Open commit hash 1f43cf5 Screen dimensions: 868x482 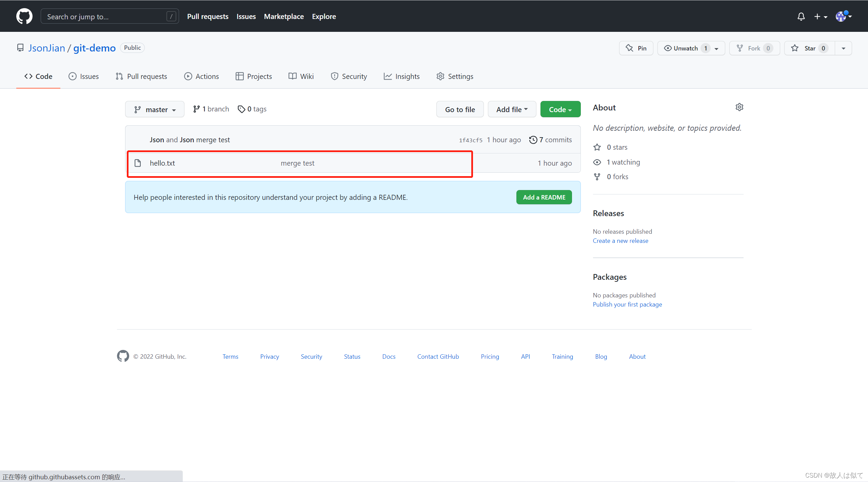[x=471, y=140]
